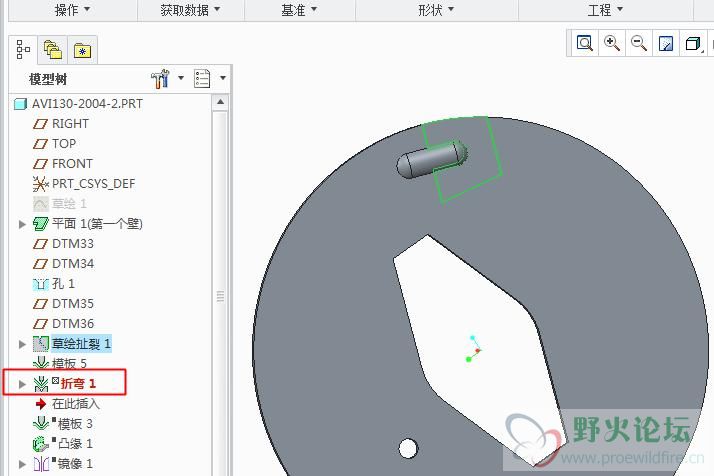Click the PRT_CSYS_DEF csys icon
Image resolution: width=714 pixels, height=476 pixels.
tap(41, 184)
